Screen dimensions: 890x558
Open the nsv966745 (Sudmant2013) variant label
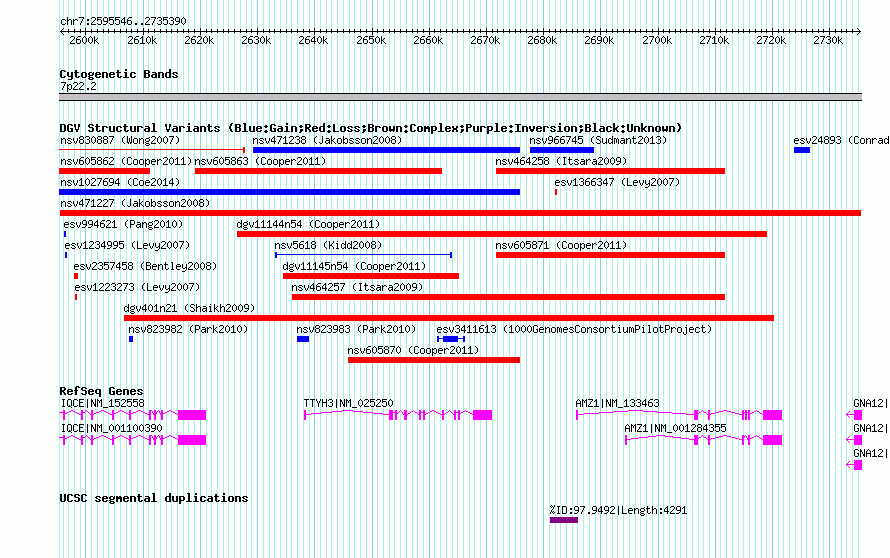598,140
